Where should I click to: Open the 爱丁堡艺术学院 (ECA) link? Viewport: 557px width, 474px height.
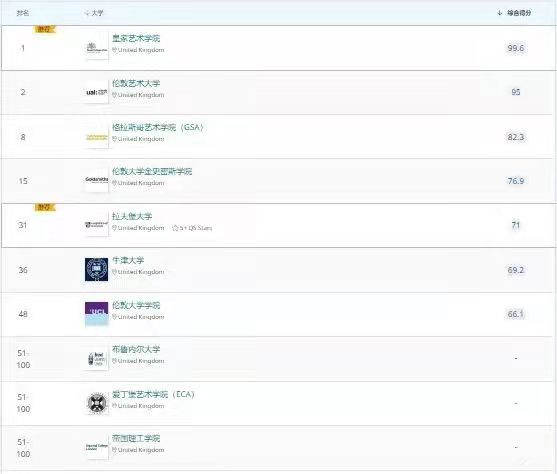153,394
